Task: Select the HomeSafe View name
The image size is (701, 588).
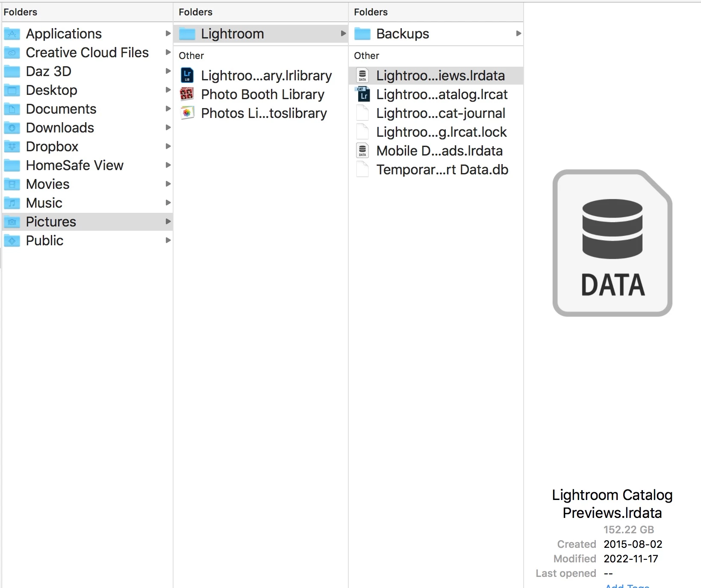Action: pyautogui.click(x=75, y=165)
